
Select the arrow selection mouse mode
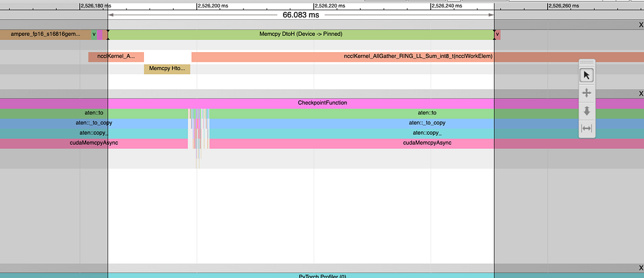click(587, 75)
